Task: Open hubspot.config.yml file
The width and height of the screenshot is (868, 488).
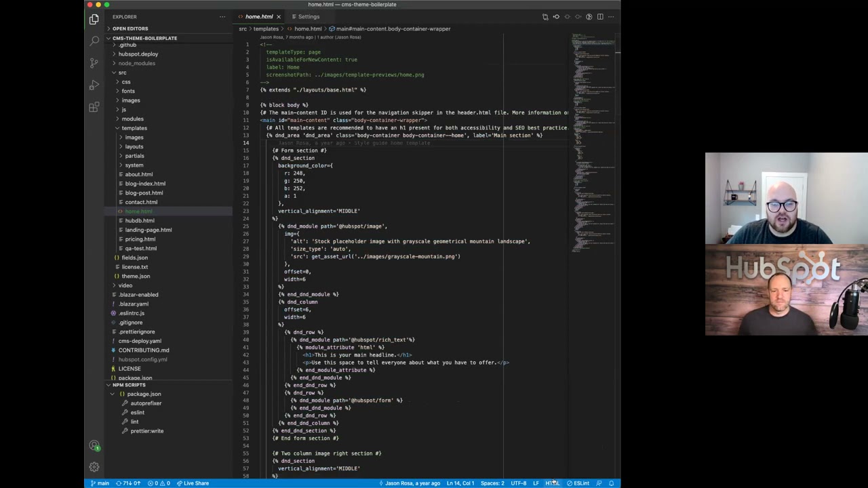Action: pyautogui.click(x=142, y=359)
